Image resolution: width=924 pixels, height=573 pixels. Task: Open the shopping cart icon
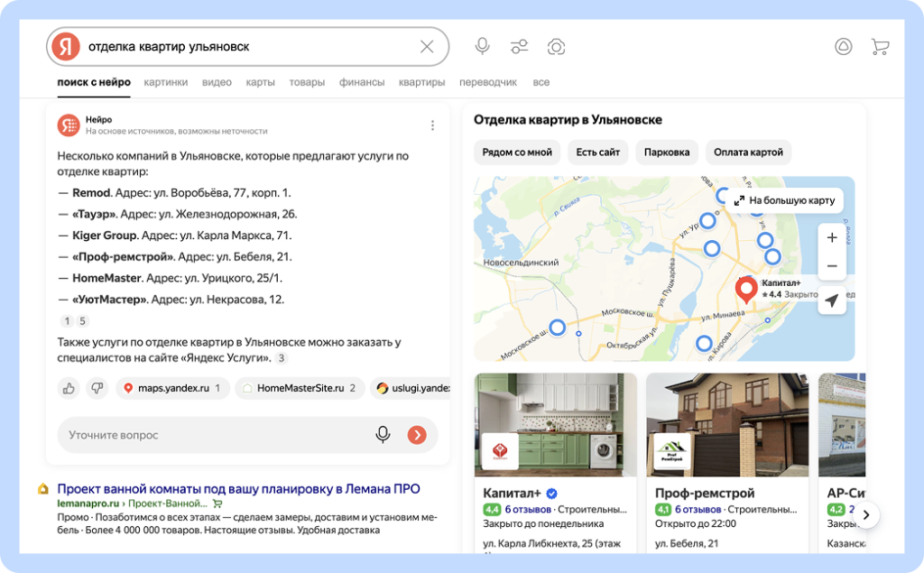(880, 47)
